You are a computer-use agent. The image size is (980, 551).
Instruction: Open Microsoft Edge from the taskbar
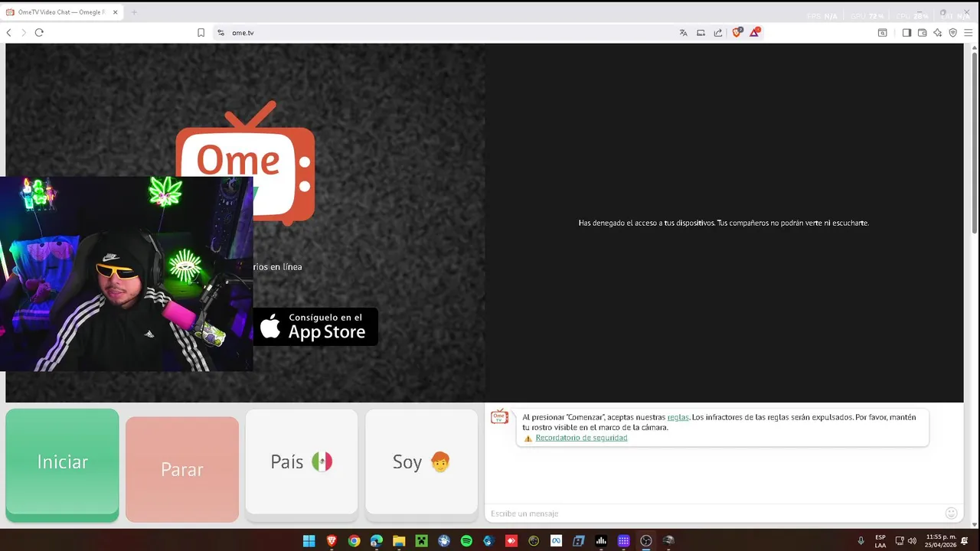coord(376,541)
